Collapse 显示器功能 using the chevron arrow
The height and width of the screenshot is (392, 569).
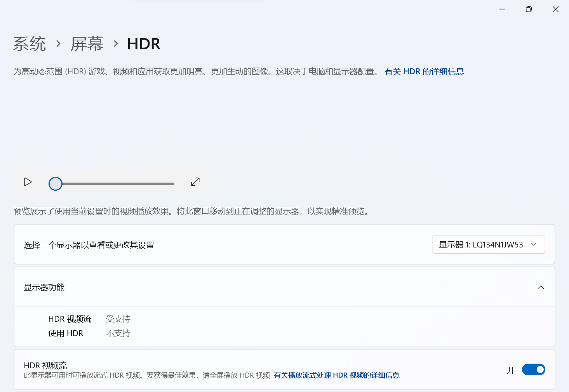pos(541,287)
